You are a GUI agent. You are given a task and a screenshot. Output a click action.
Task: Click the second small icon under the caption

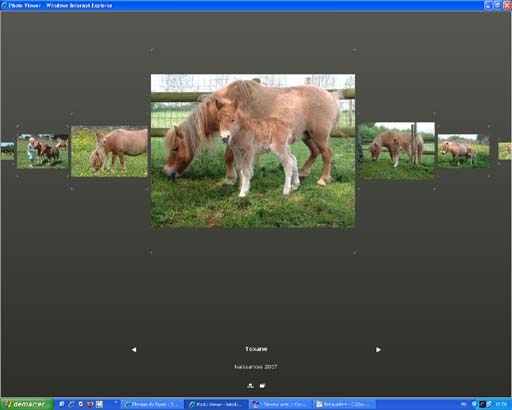[262, 386]
